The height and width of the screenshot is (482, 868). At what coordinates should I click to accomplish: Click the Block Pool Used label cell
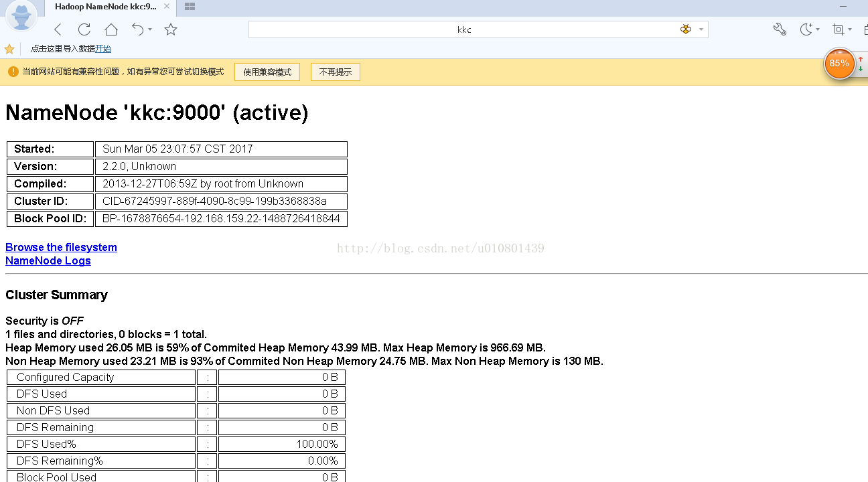(101, 477)
